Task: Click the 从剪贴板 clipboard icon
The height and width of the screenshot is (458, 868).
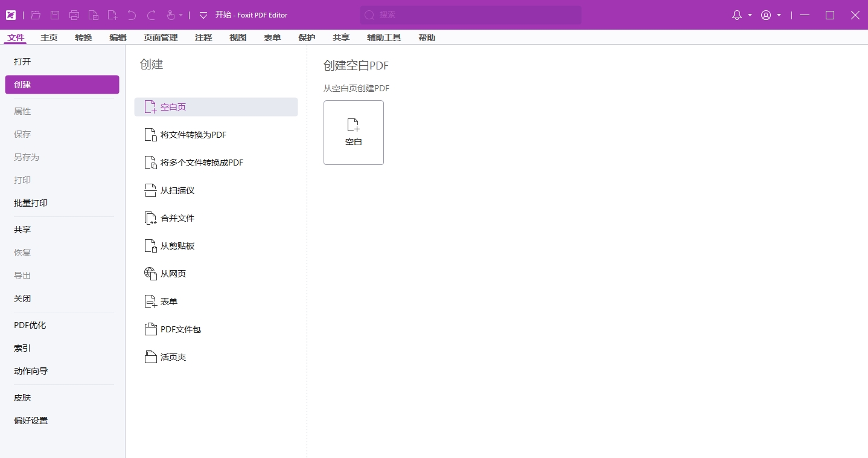Action: (x=150, y=246)
